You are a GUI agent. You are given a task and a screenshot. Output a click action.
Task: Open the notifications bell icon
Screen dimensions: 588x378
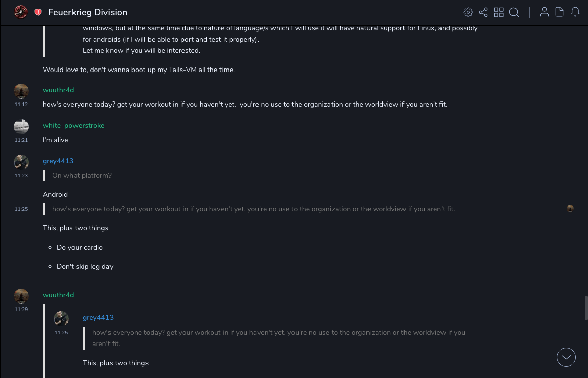[x=575, y=12]
